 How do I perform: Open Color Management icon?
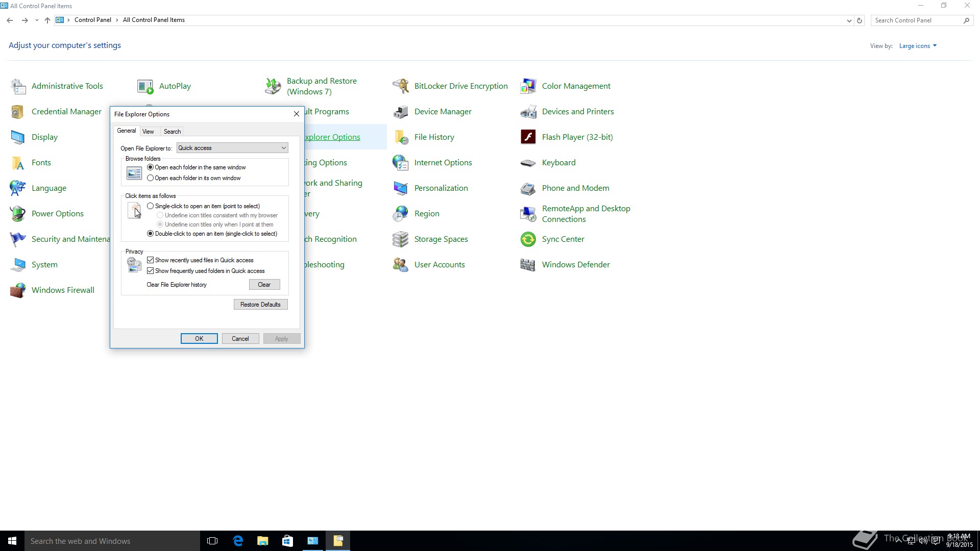coord(528,86)
